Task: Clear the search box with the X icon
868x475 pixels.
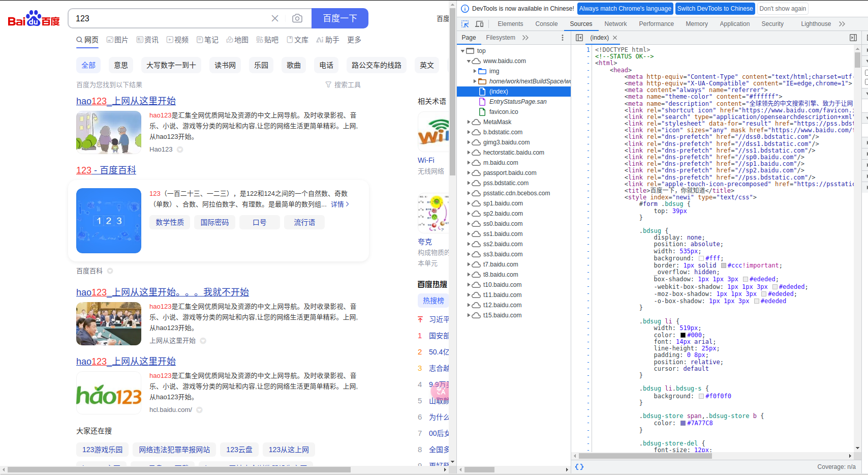Action: [x=275, y=18]
